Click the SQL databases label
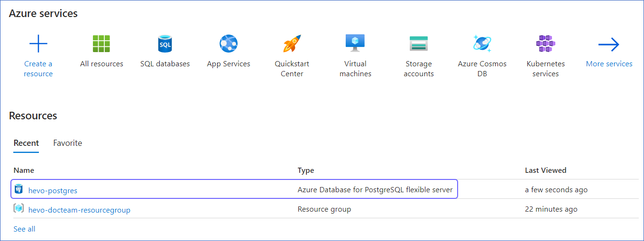This screenshot has height=241, width=644. pyautogui.click(x=165, y=64)
